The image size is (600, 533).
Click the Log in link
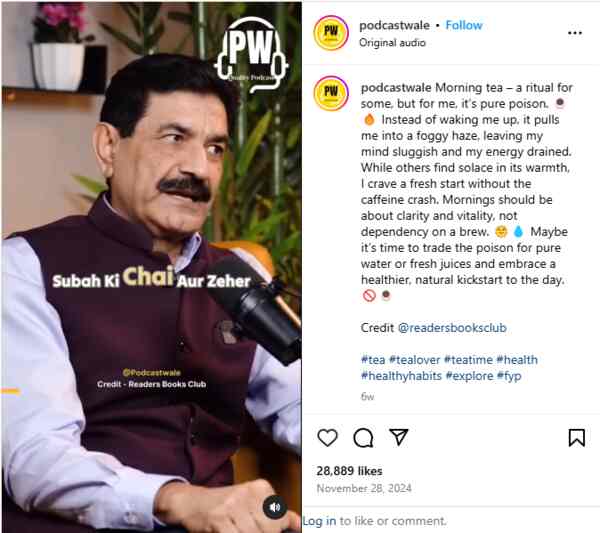click(320, 521)
